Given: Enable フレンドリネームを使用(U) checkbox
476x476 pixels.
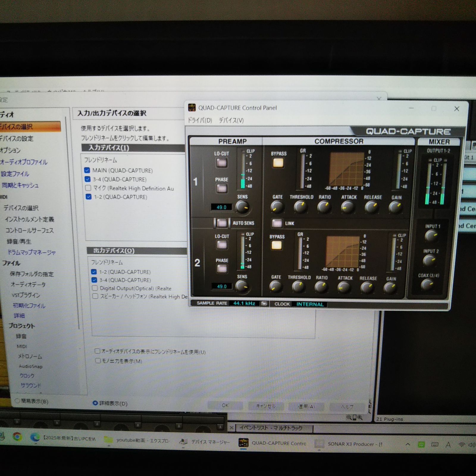Looking at the screenshot, I should [x=97, y=351].
